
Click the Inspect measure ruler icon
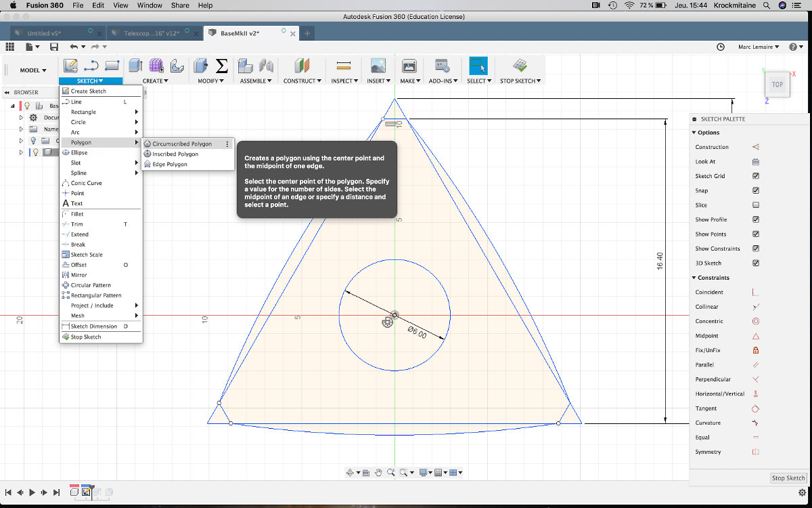[344, 66]
